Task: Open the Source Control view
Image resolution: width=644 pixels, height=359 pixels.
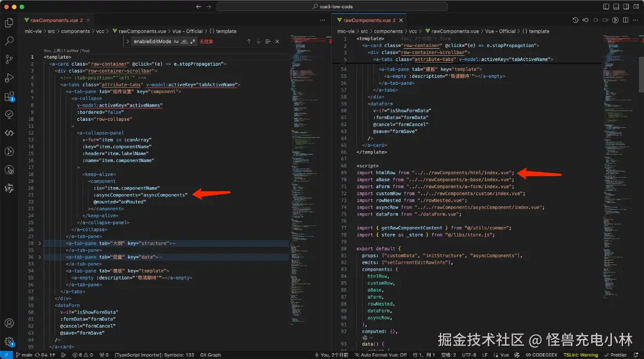Action: point(9,59)
